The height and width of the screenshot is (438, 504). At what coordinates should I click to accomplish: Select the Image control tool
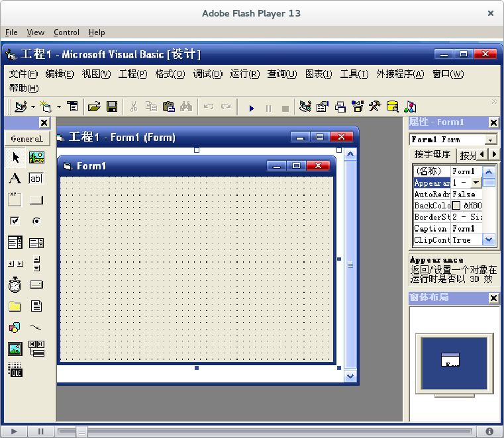[15, 349]
